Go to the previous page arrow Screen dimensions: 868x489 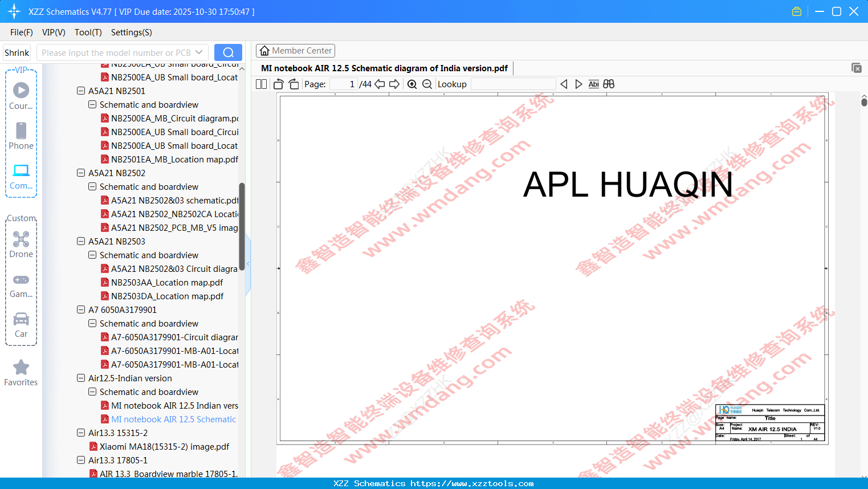pos(380,84)
